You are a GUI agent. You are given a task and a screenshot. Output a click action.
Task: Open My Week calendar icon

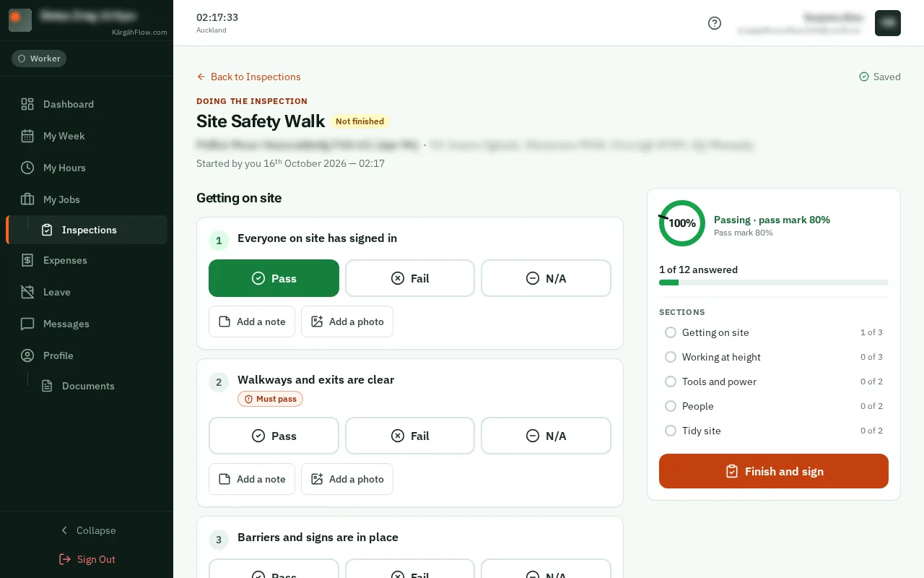click(x=27, y=136)
